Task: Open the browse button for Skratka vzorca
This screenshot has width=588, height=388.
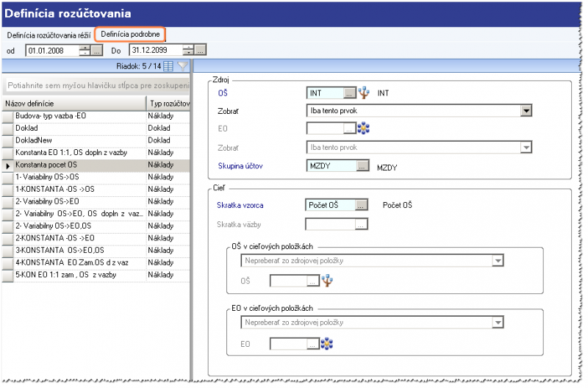Action: [361, 205]
